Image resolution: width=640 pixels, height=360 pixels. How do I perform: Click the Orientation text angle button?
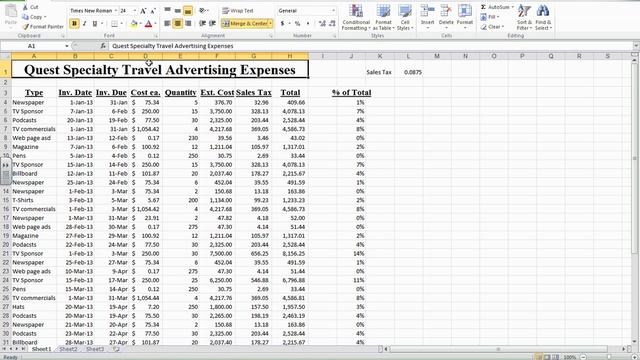coord(203,11)
